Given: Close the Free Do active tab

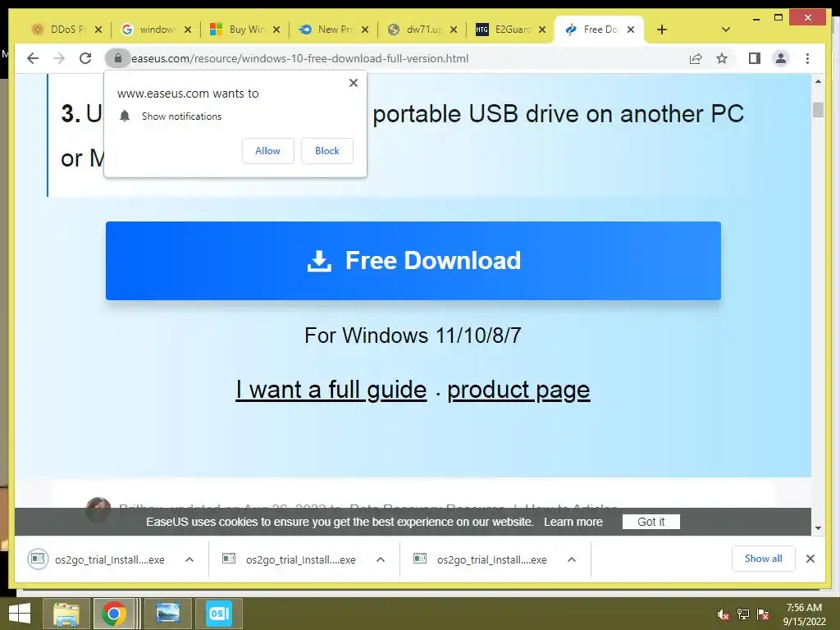Looking at the screenshot, I should point(631,30).
